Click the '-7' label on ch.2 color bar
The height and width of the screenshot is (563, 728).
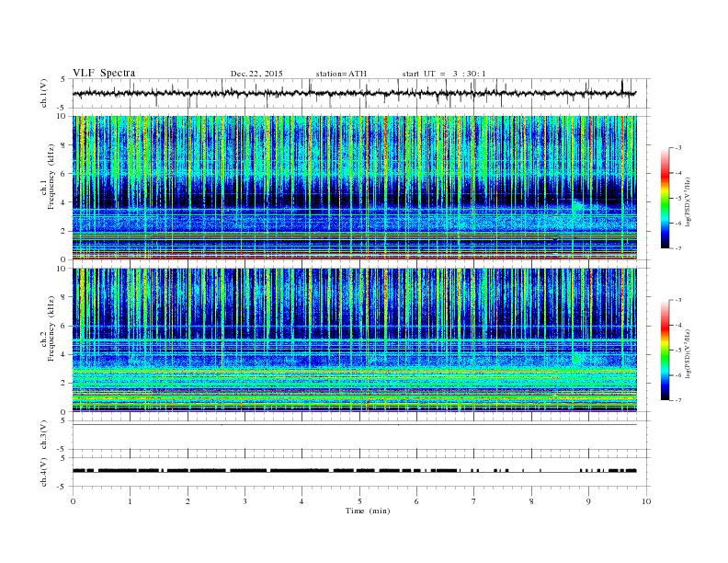678,400
